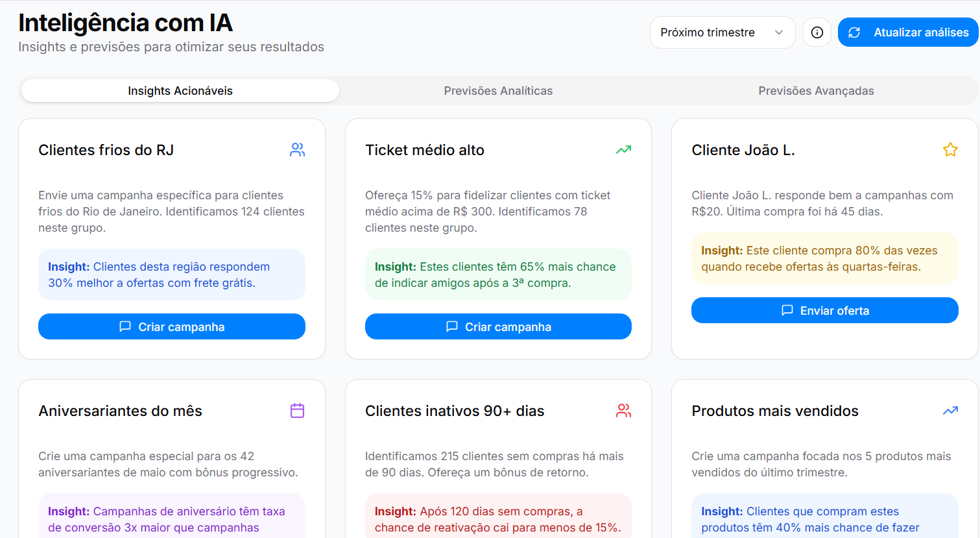Click Criar campanha for Clientes frios do RJ
This screenshot has height=538, width=980.
171,326
